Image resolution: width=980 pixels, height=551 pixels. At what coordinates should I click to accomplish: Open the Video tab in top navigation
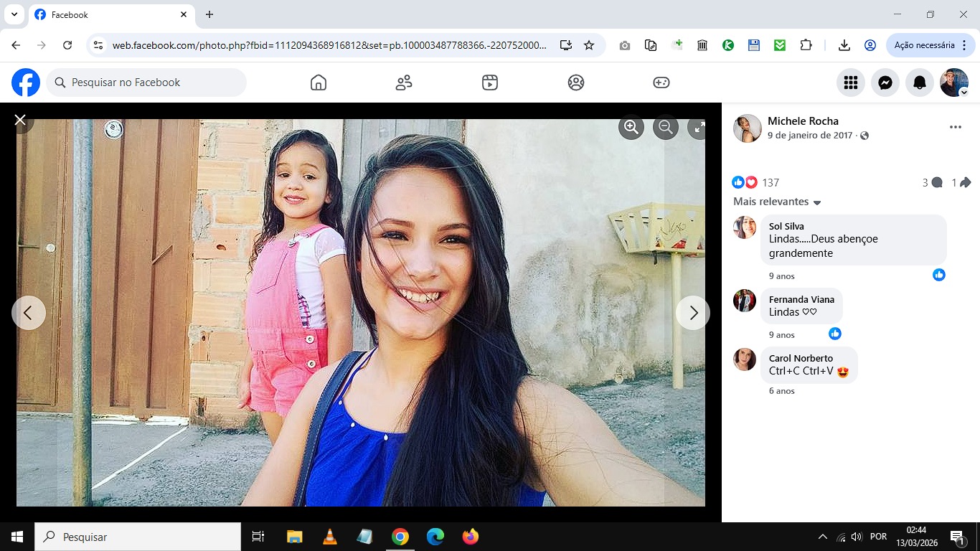coord(490,83)
